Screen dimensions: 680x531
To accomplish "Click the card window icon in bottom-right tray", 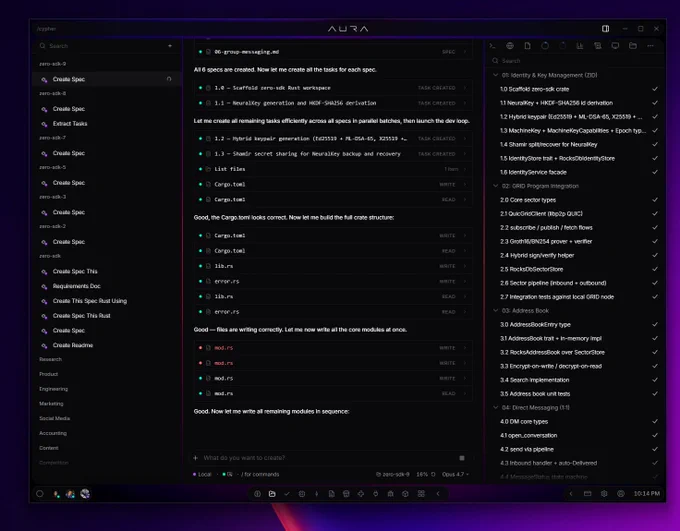I will point(588,494).
